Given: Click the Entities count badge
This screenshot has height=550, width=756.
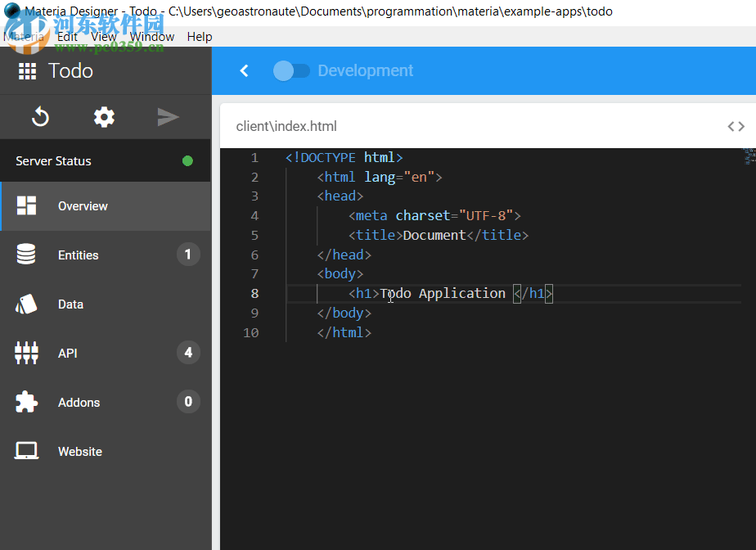Looking at the screenshot, I should [x=188, y=255].
